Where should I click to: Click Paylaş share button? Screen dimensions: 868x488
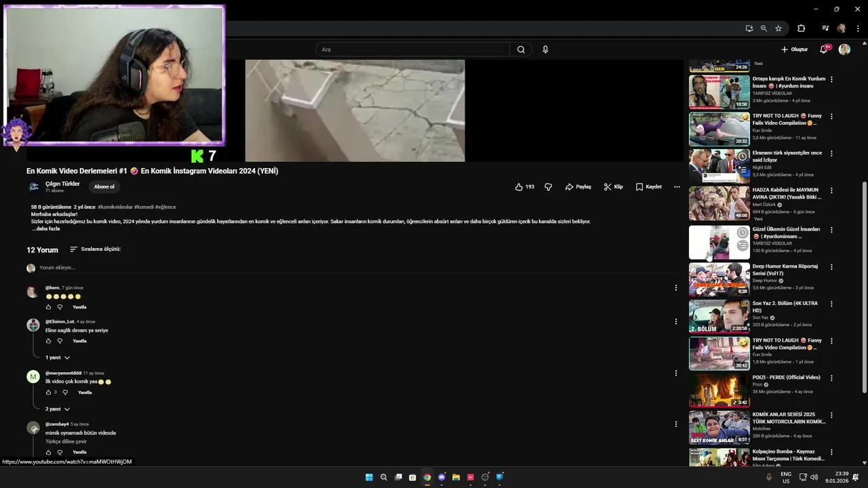click(x=578, y=187)
